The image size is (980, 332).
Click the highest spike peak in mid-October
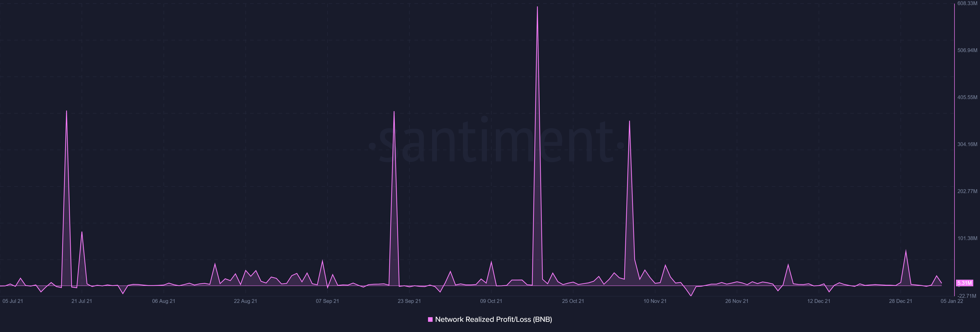pyautogui.click(x=537, y=7)
